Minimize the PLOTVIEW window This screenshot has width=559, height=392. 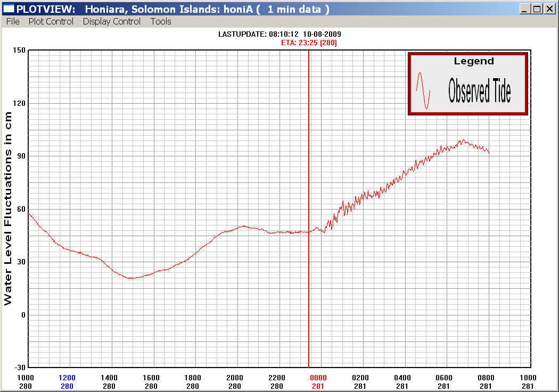pos(525,9)
